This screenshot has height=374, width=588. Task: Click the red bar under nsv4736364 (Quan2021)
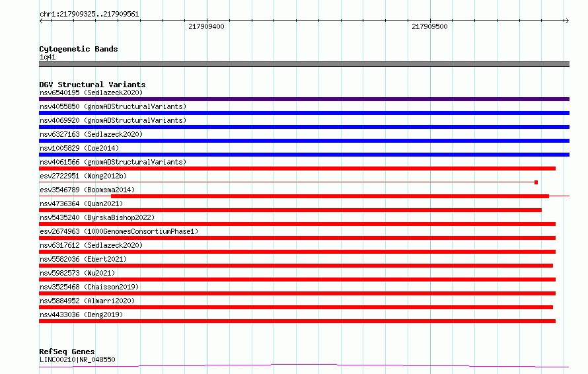click(290, 210)
